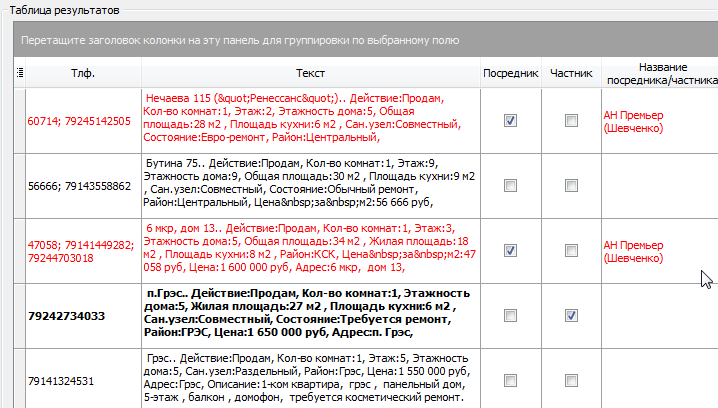Click the Посредник column header

coord(510,74)
